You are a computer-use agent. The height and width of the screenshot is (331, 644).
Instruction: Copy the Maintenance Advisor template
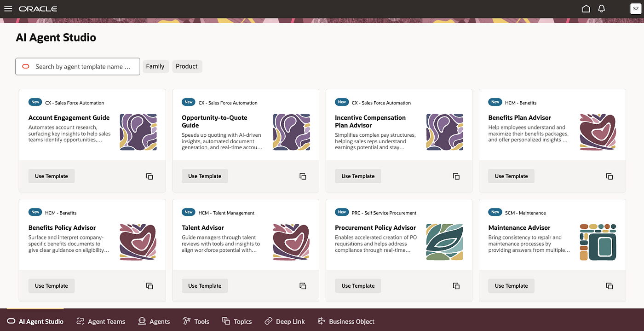pyautogui.click(x=609, y=286)
